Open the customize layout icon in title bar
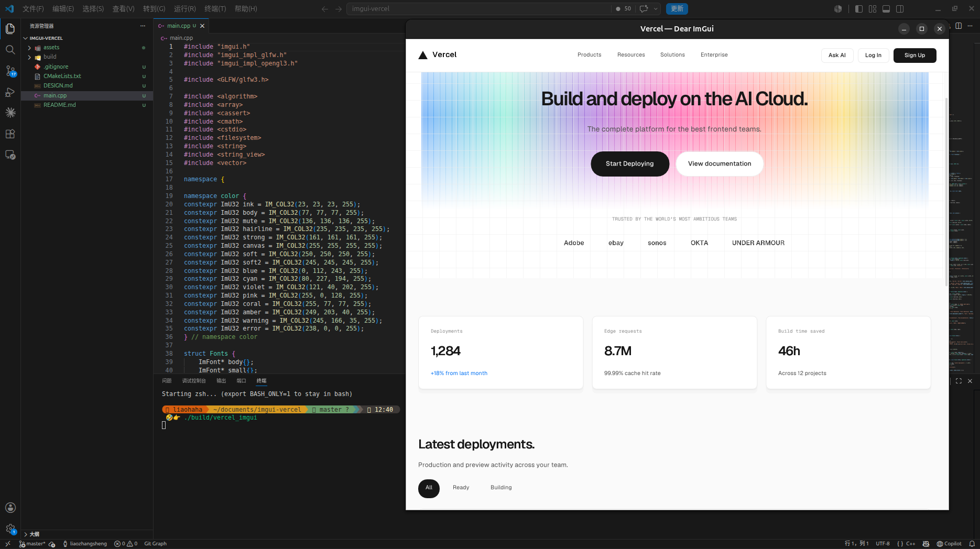Image resolution: width=980 pixels, height=549 pixels. [873, 9]
